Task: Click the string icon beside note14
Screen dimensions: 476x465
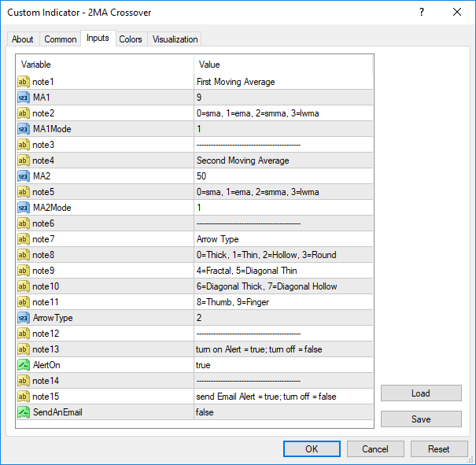Action: [24, 381]
